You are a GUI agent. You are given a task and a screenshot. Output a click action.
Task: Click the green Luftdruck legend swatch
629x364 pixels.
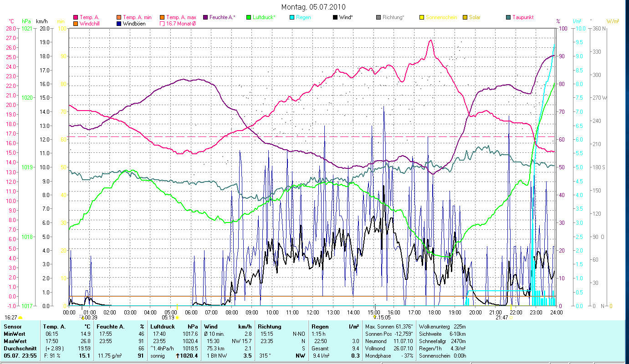(x=249, y=17)
